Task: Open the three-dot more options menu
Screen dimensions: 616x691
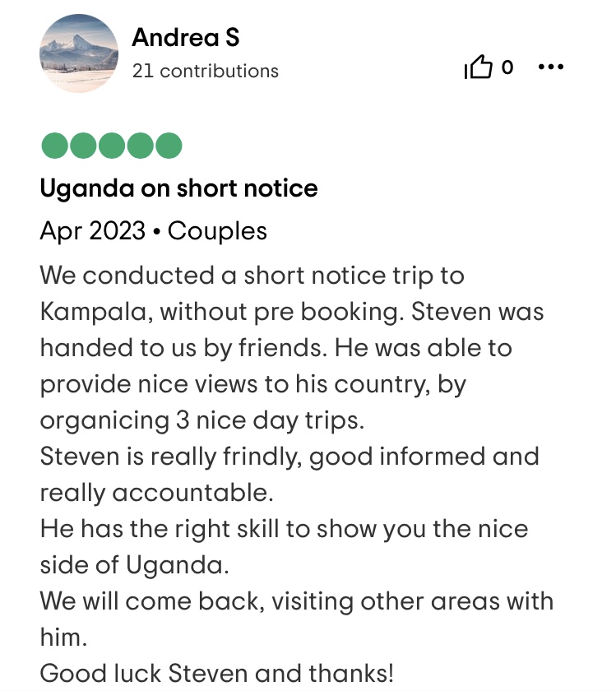Action: pyautogui.click(x=550, y=67)
